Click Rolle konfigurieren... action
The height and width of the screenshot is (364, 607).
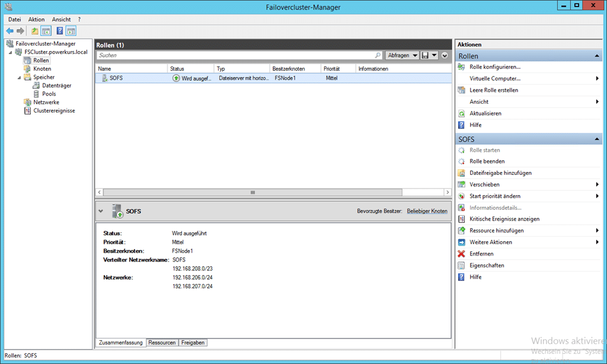[495, 67]
